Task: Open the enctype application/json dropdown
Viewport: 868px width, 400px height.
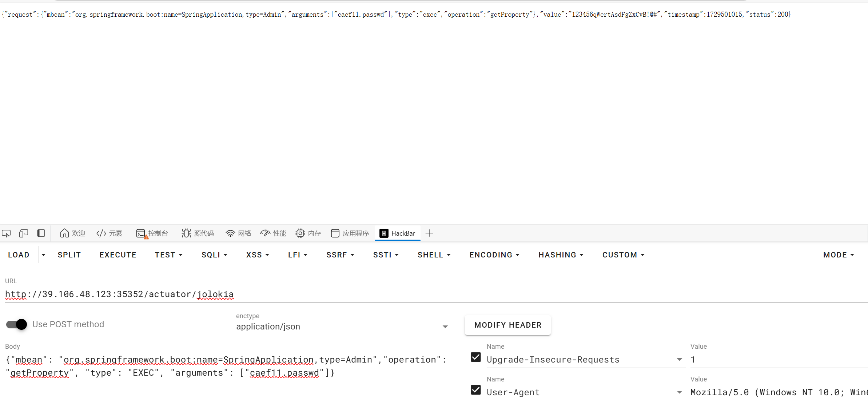Action: coord(343,327)
